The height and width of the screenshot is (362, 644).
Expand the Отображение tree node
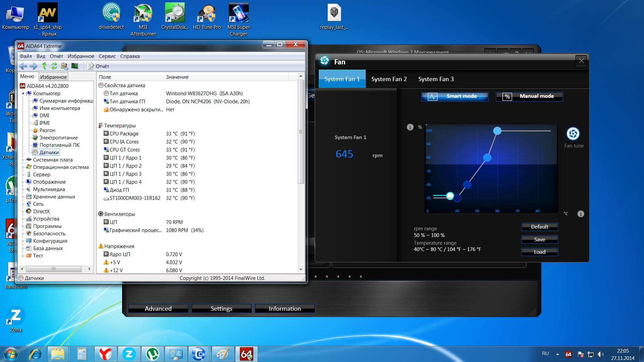[23, 182]
